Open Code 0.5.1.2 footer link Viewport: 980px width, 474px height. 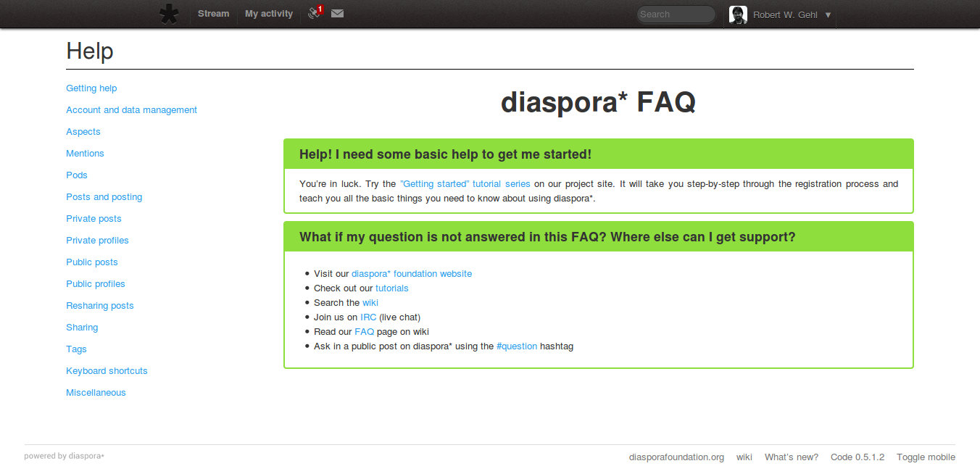857,457
